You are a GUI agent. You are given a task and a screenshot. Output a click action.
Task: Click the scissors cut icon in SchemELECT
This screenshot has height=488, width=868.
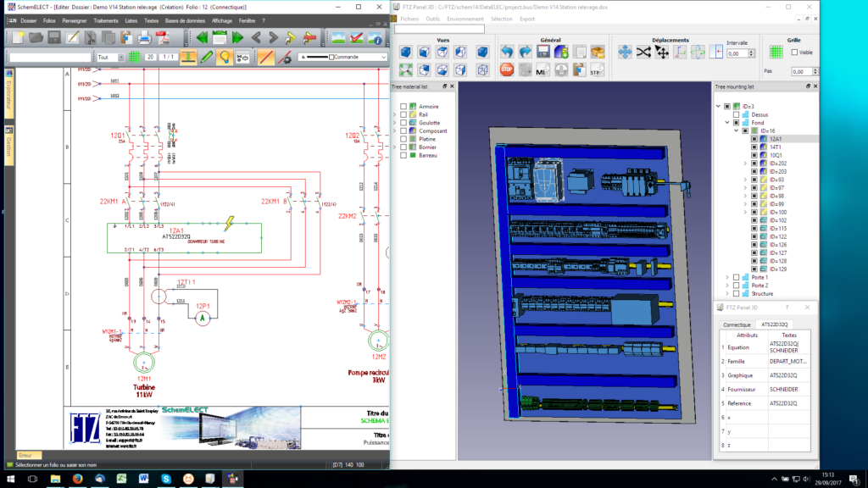[x=90, y=37]
